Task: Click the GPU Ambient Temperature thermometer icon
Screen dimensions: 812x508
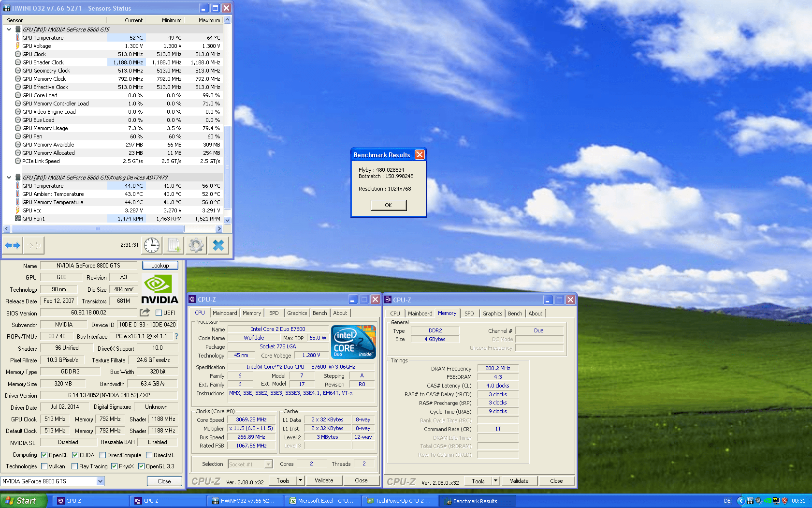Action: tap(18, 194)
